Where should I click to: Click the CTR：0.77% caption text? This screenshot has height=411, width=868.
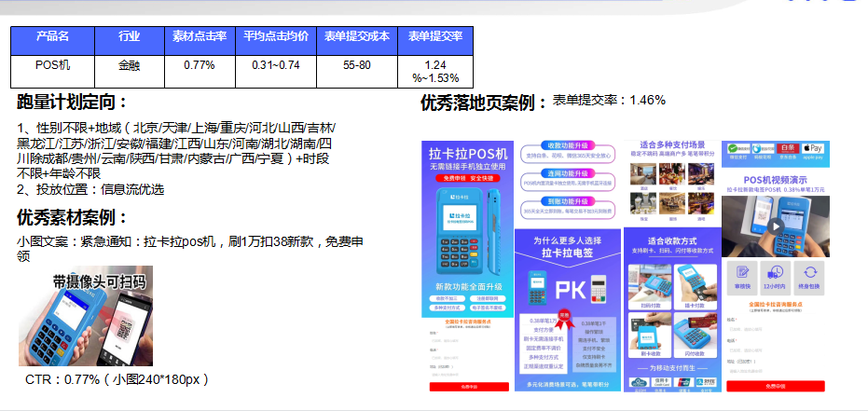pos(117,379)
